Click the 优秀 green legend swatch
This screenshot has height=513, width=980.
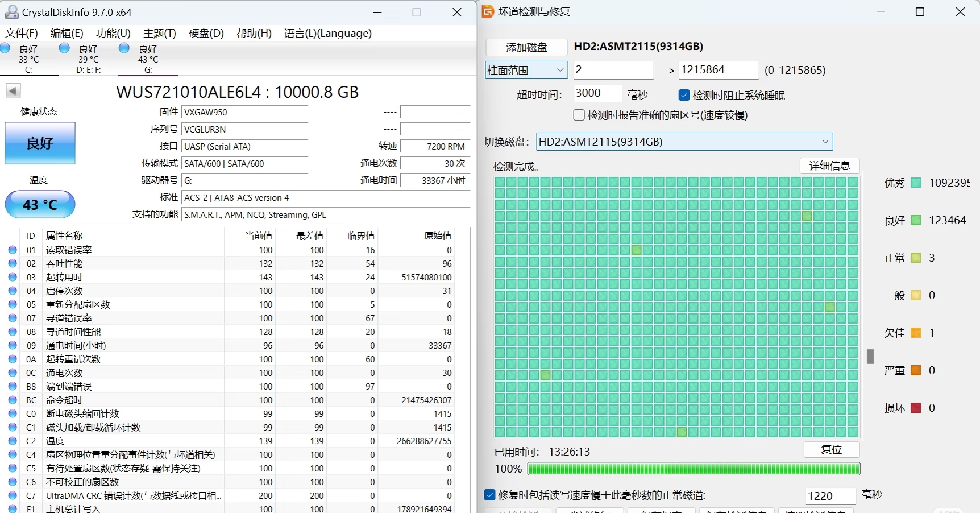tap(916, 183)
